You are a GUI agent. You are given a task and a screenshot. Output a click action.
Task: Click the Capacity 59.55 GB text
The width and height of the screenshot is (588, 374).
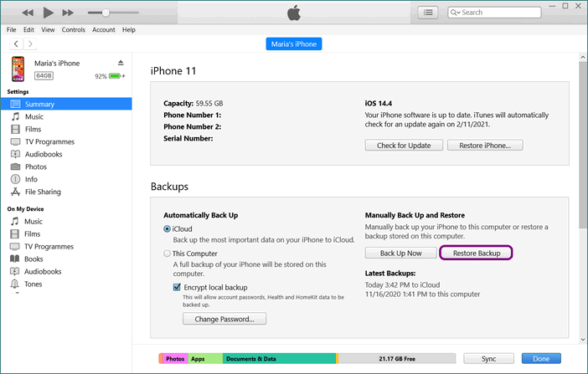(x=193, y=103)
